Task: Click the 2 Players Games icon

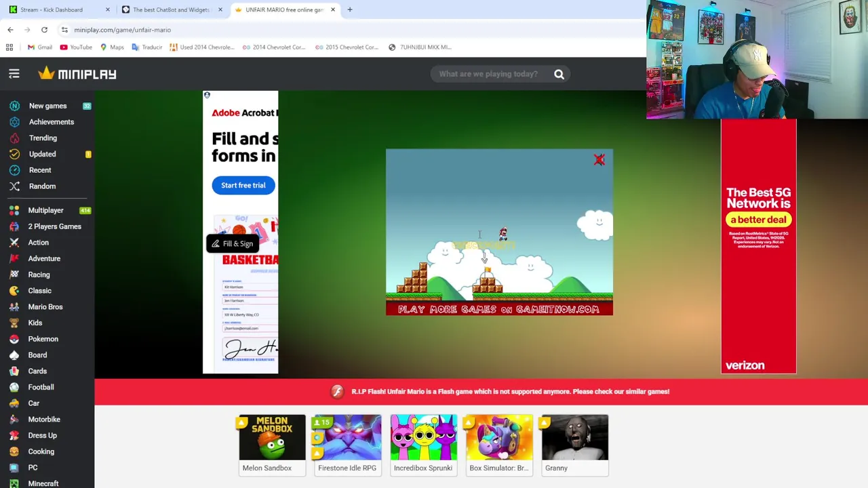Action: point(14,226)
